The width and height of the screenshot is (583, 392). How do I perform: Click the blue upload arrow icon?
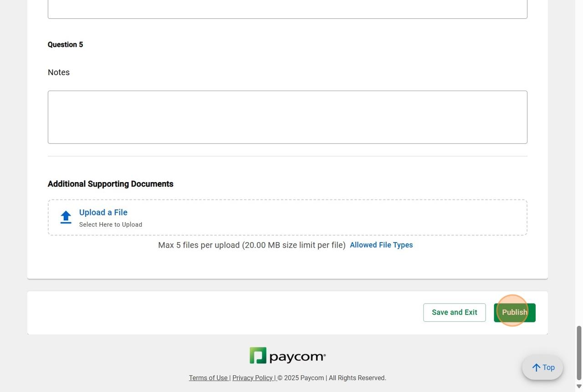[x=66, y=217]
